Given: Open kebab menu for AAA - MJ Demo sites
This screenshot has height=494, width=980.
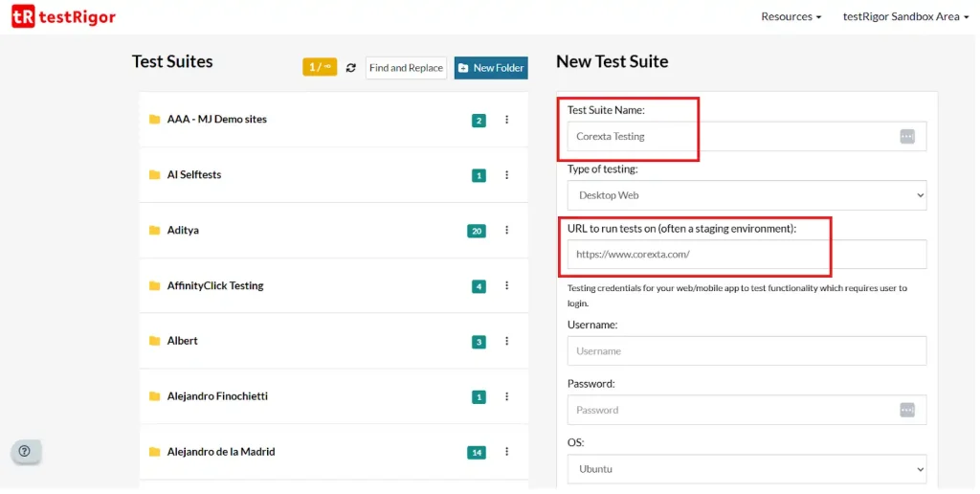Looking at the screenshot, I should pos(507,120).
